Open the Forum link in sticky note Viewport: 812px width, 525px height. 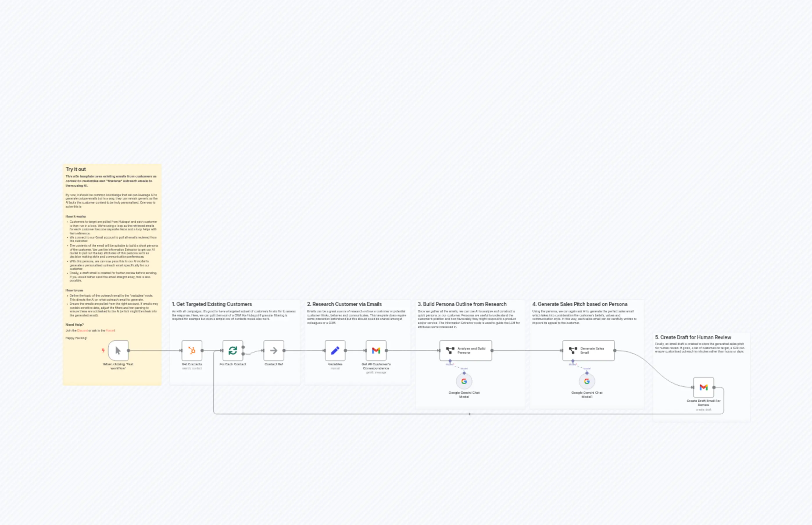[110, 330]
